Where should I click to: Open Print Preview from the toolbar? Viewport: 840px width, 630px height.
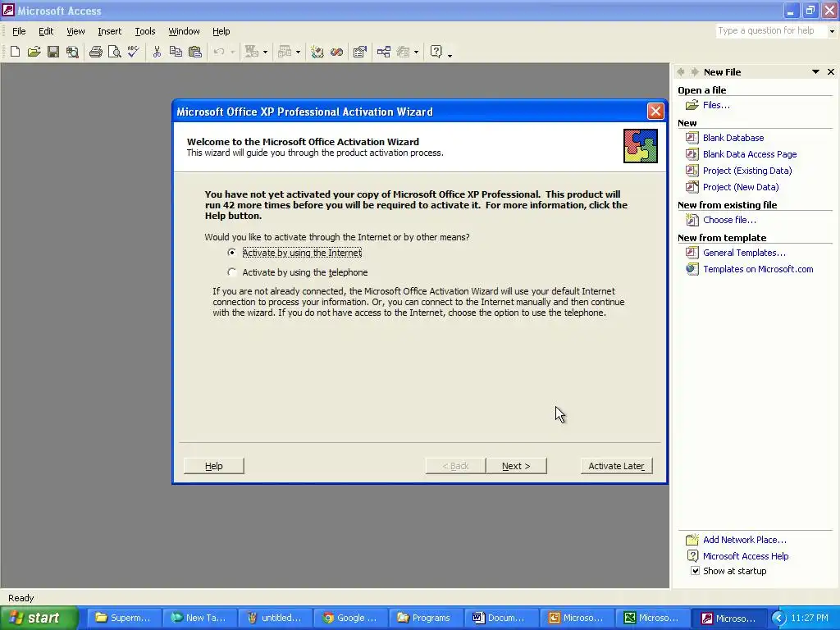tap(115, 52)
